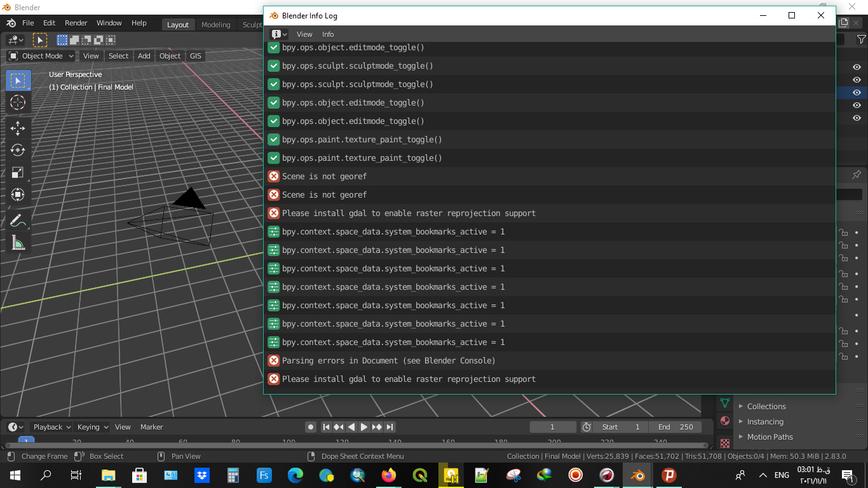The height and width of the screenshot is (488, 868).
Task: Open the Material Properties tab
Action: click(724, 421)
